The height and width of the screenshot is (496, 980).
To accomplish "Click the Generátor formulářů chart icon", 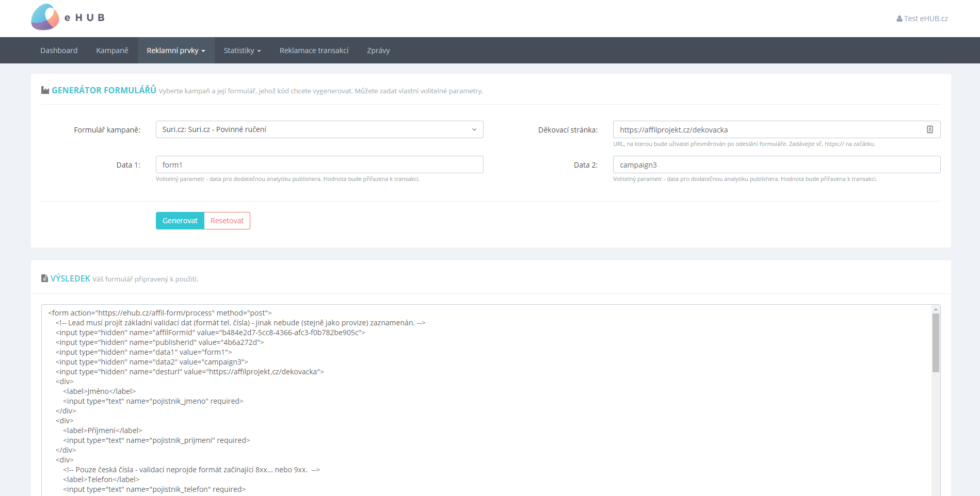I will pyautogui.click(x=45, y=90).
